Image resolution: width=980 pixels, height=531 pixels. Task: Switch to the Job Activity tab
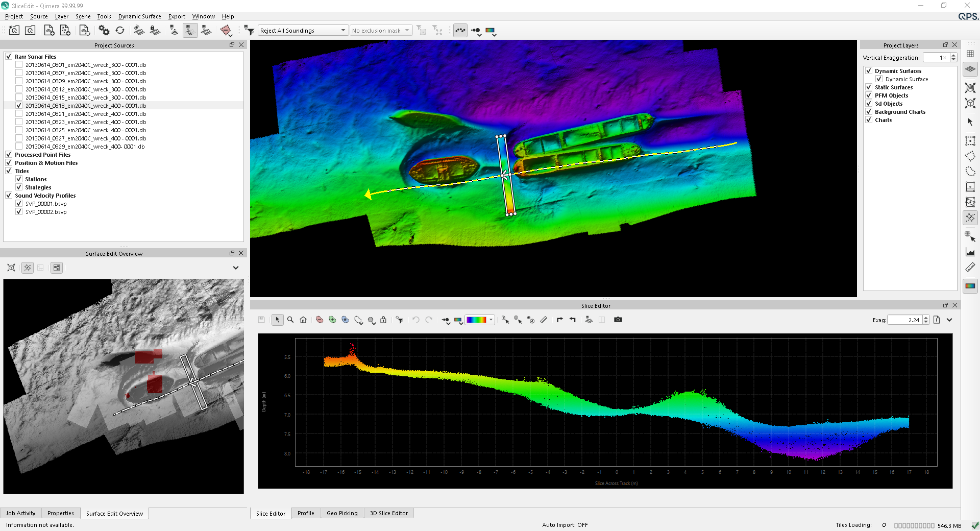tap(21, 513)
